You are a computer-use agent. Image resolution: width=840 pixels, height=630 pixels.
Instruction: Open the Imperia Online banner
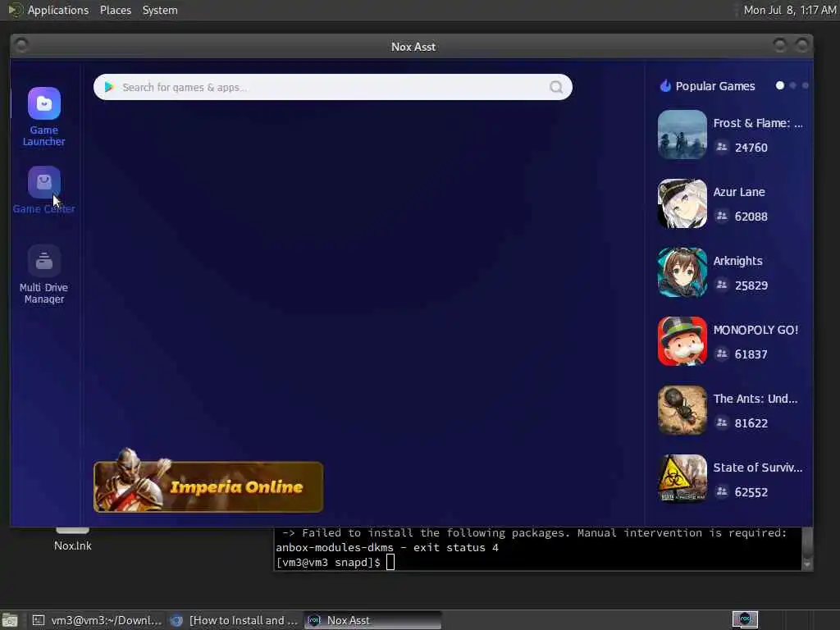tap(208, 486)
